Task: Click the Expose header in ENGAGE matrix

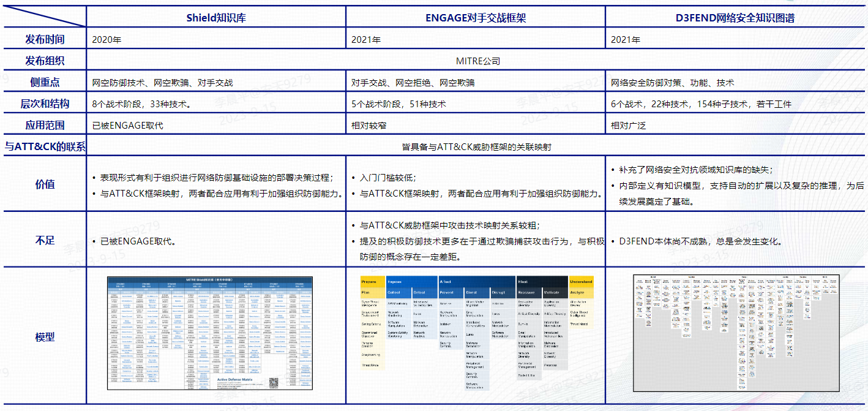Action: [x=412, y=282]
